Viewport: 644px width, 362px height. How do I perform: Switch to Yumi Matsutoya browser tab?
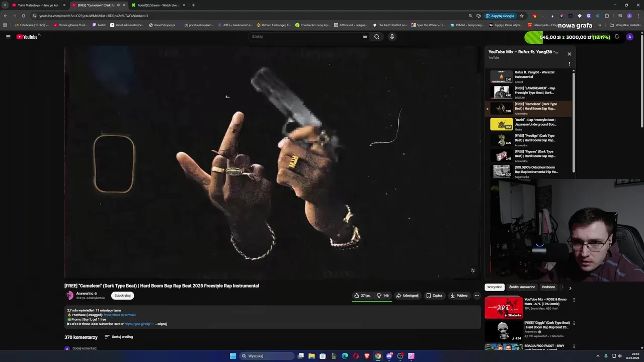[x=38, y=5]
